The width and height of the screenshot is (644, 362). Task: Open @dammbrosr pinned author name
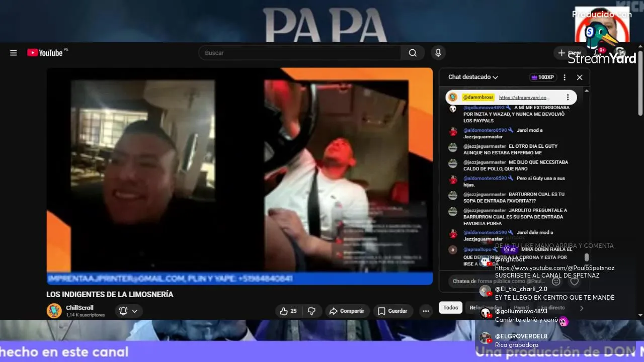point(478,98)
